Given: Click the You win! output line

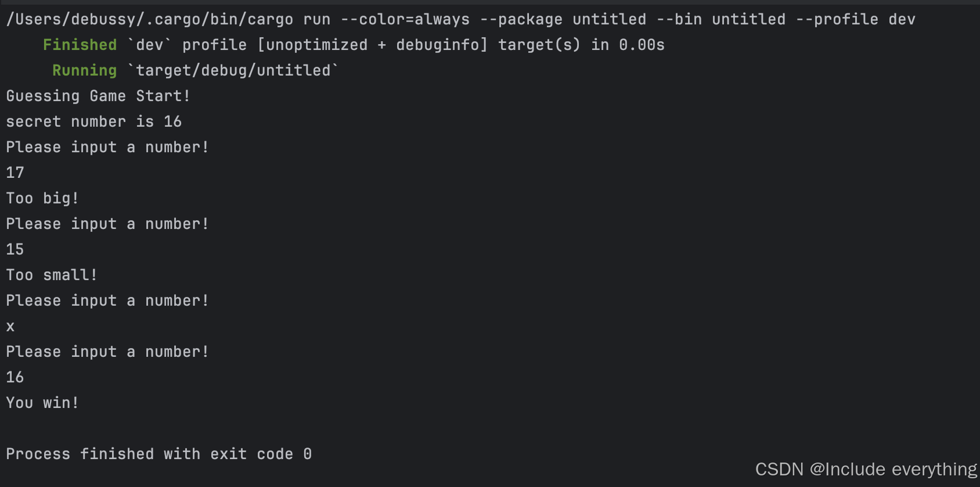Looking at the screenshot, I should pos(42,403).
